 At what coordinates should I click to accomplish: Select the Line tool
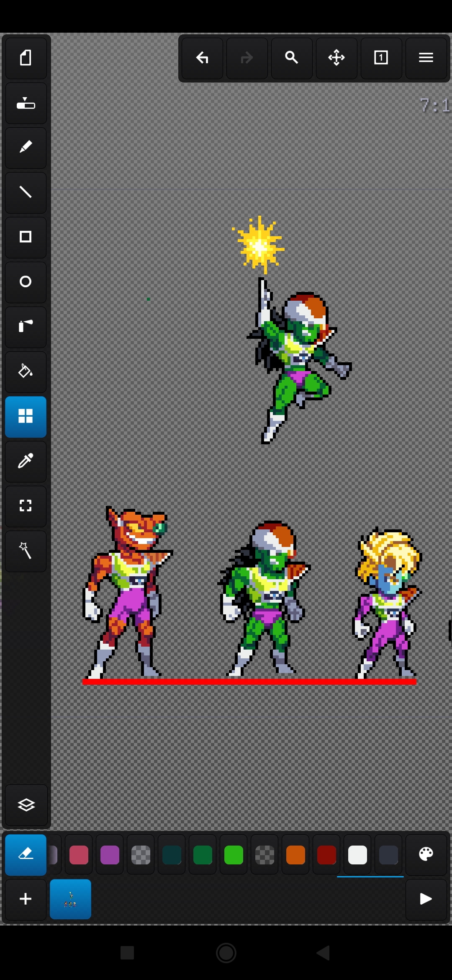(26, 192)
